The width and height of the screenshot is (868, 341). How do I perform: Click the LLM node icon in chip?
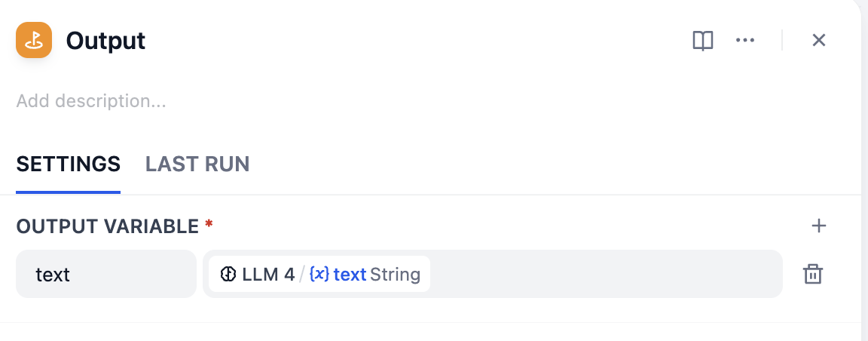coord(228,274)
